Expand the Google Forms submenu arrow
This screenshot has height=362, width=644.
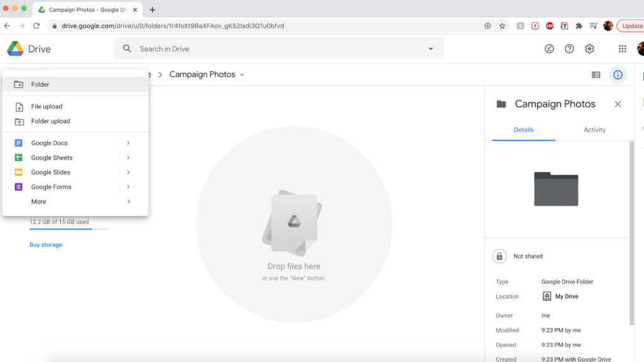pyautogui.click(x=128, y=187)
